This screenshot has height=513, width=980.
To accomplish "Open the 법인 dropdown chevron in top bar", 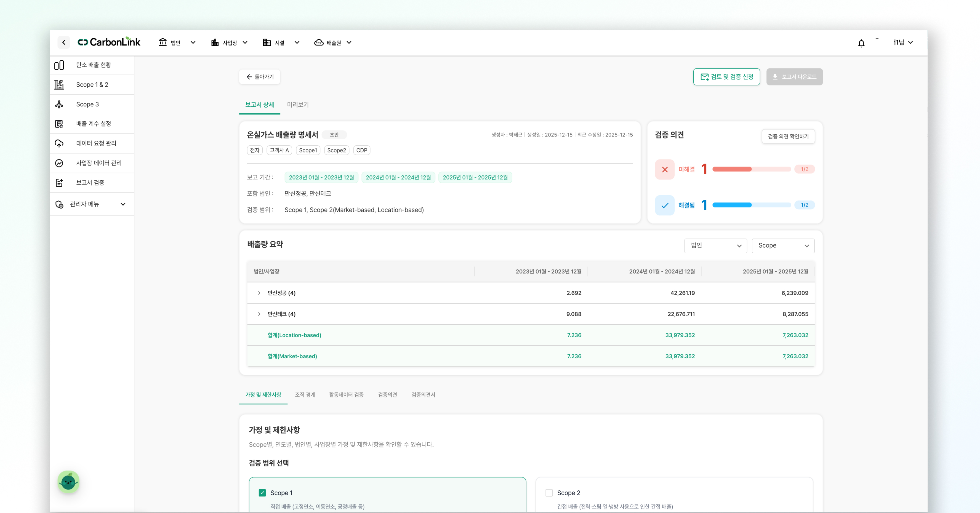I will [193, 42].
